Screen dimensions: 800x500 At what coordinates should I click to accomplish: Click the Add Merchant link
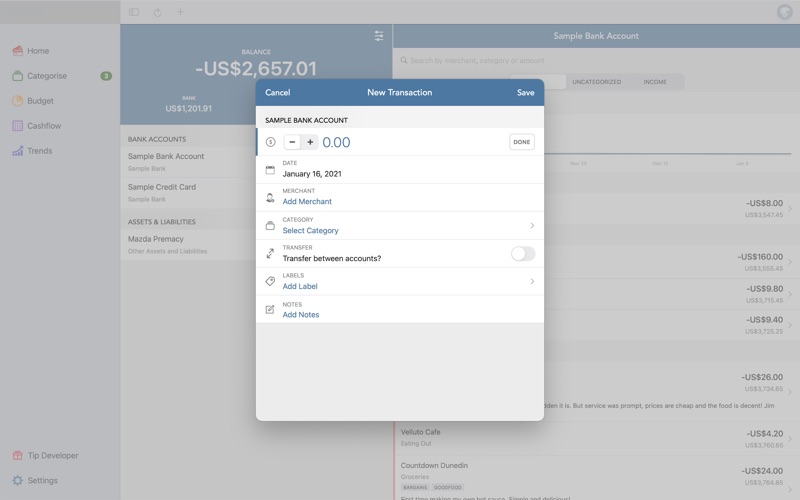(x=307, y=202)
